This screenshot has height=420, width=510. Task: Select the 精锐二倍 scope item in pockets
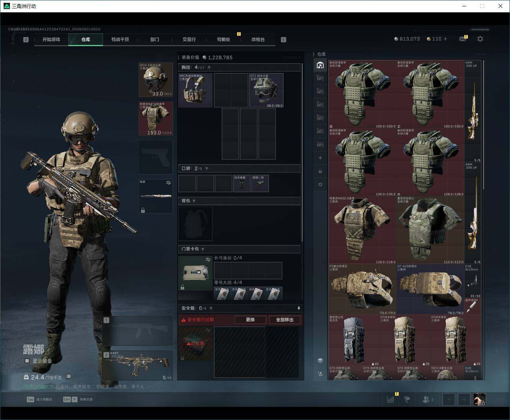coord(260,183)
